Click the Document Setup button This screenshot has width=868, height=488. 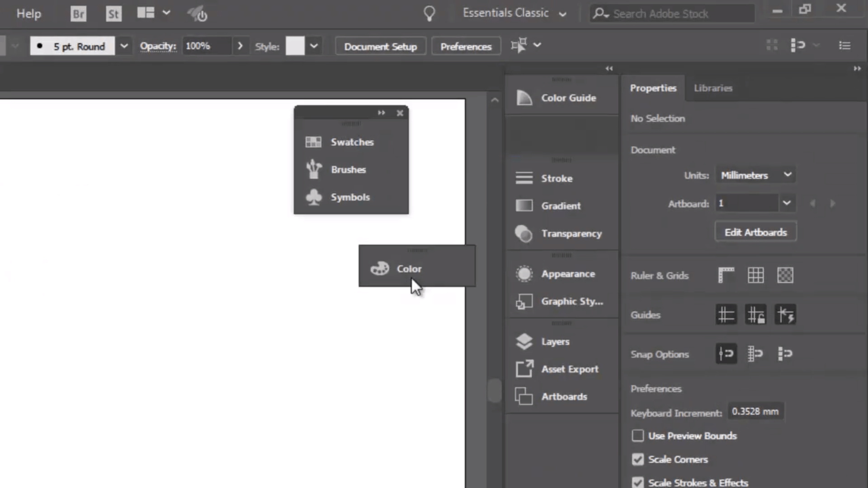380,47
